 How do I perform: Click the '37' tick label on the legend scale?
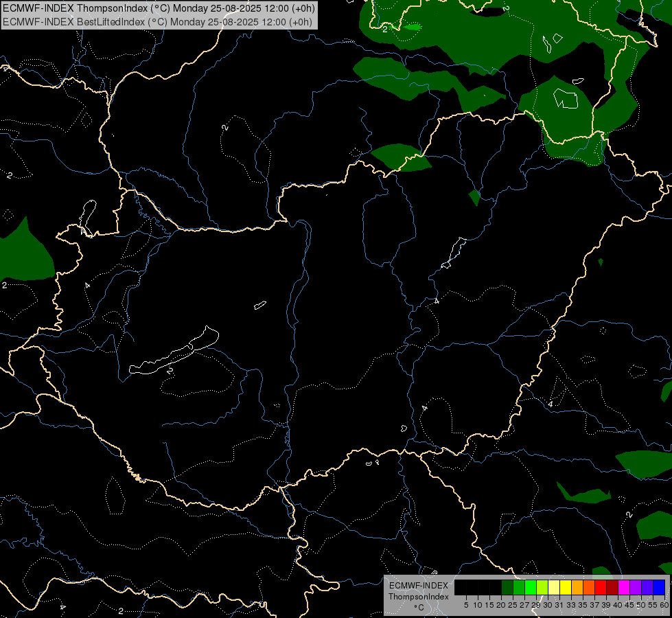(594, 605)
